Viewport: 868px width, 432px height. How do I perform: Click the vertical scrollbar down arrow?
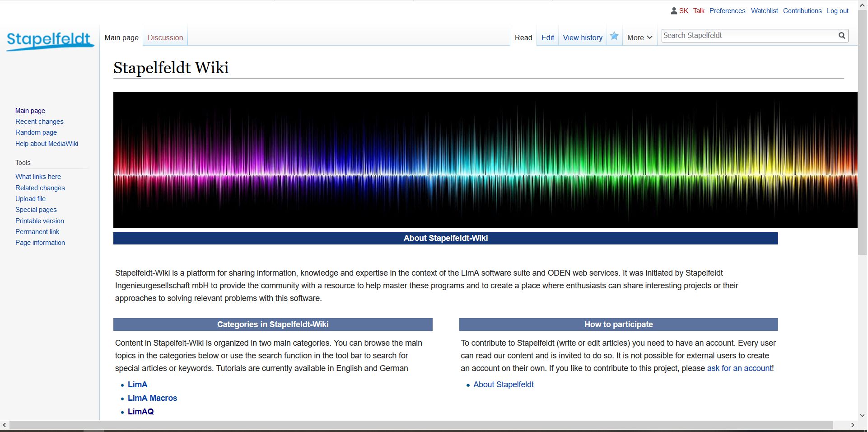tap(862, 415)
